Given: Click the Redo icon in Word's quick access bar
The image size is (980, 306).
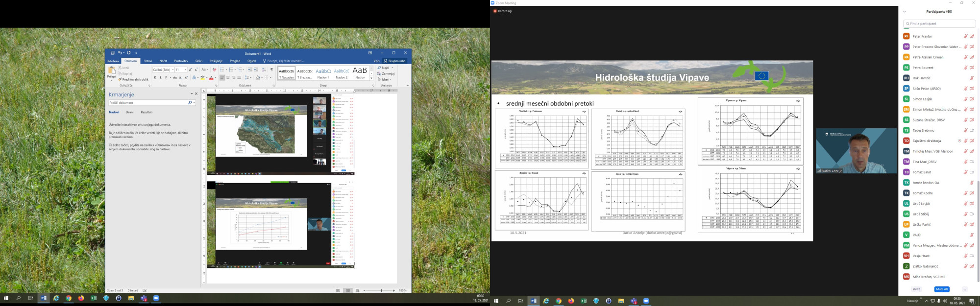Looking at the screenshot, I should click(129, 53).
